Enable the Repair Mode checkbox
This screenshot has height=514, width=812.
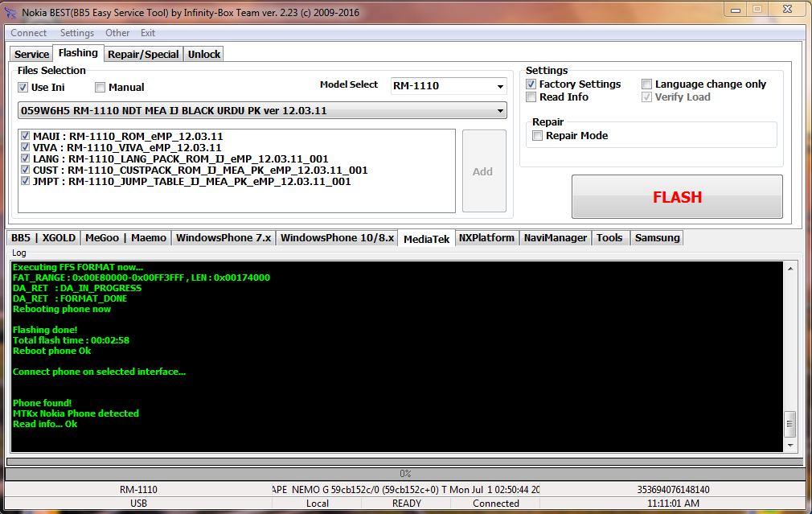point(538,136)
